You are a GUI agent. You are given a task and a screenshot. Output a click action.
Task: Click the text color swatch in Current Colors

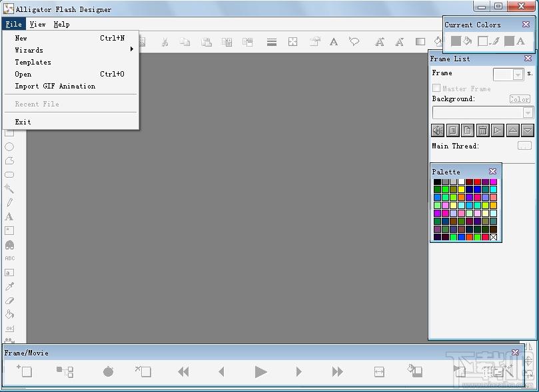point(509,41)
